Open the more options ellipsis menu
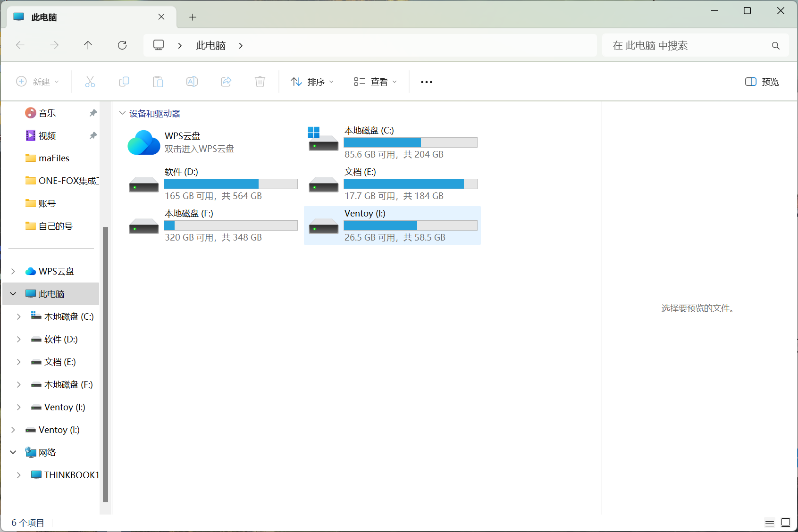The width and height of the screenshot is (798, 532). point(427,82)
